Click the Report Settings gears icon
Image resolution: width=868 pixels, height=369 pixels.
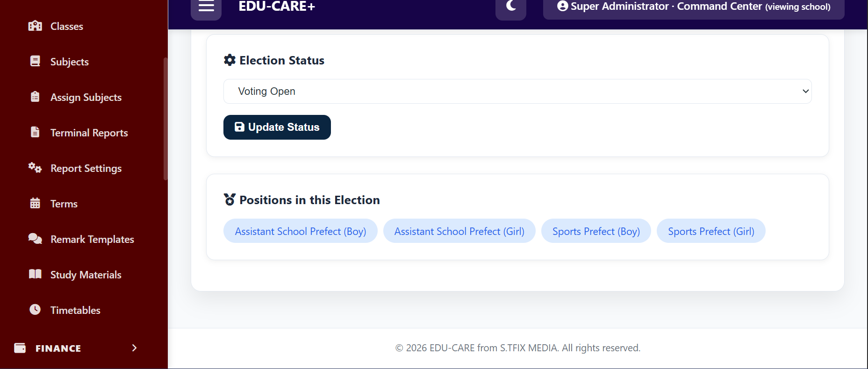point(35,168)
